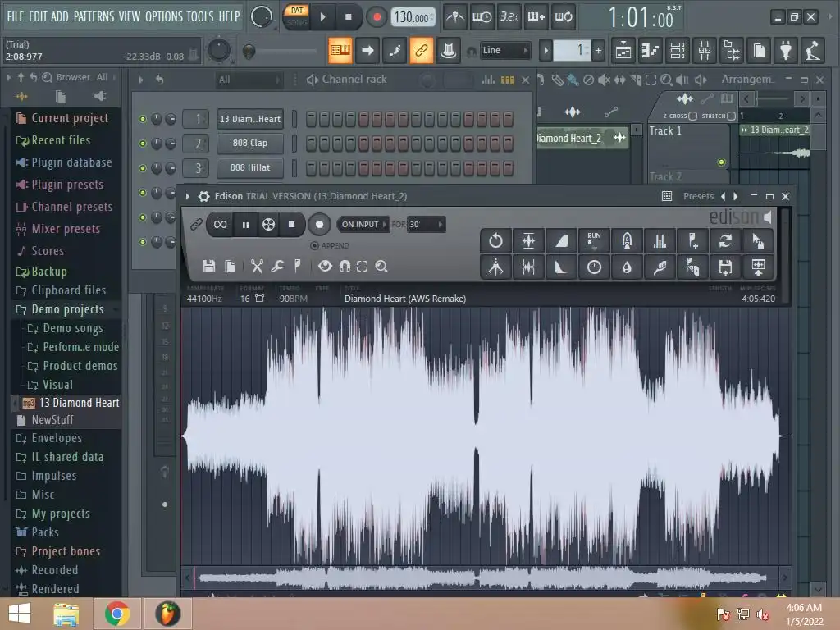Mute the 808 Clap channel light
Screen dimensions: 840x630
click(x=143, y=144)
